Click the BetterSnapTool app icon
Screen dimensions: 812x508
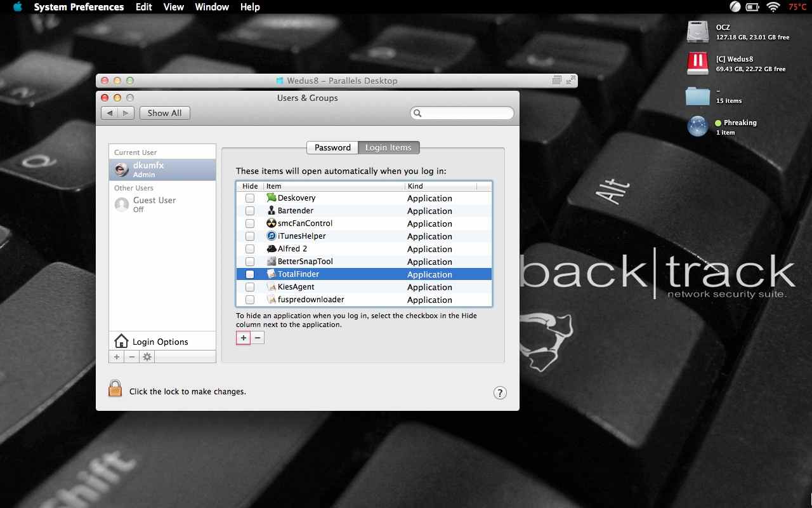click(272, 262)
